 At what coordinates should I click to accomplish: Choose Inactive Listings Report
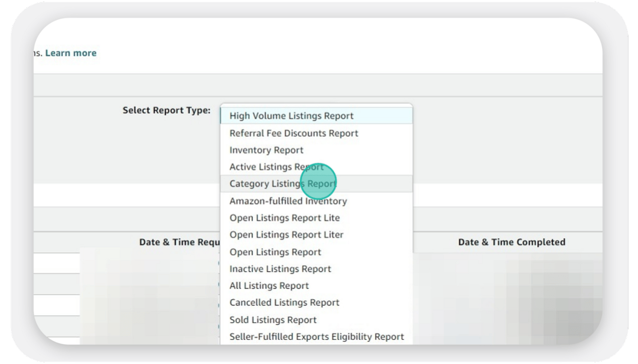(x=316, y=269)
